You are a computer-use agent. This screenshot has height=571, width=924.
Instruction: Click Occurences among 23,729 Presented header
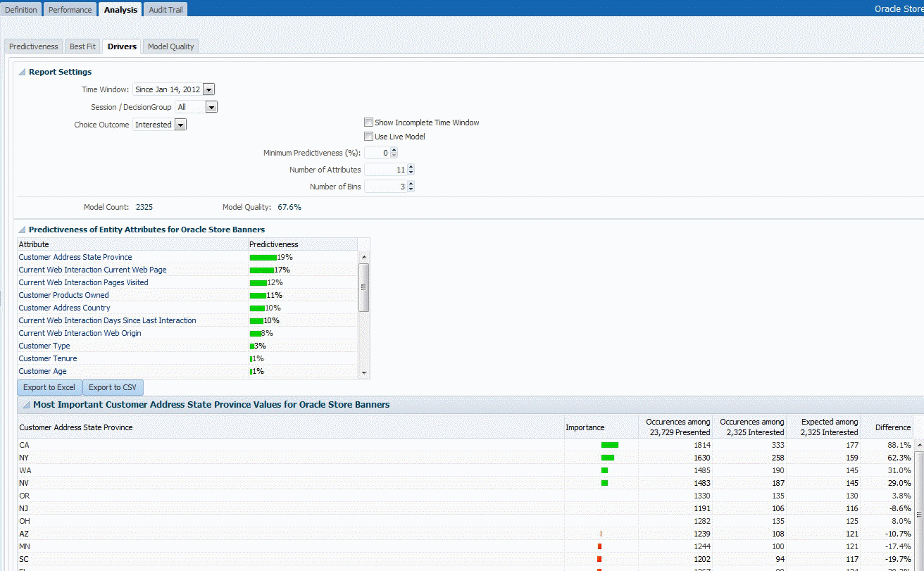(x=675, y=427)
